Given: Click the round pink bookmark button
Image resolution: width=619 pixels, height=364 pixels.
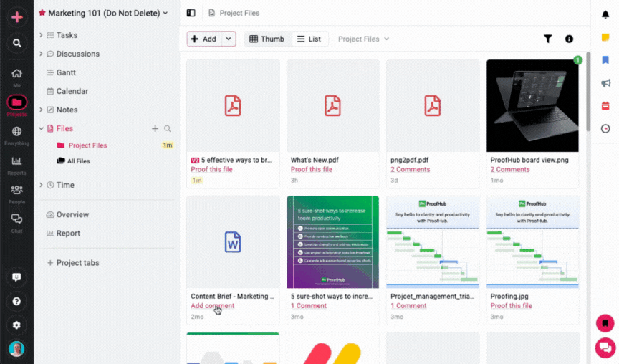Looking at the screenshot, I should click(x=605, y=323).
